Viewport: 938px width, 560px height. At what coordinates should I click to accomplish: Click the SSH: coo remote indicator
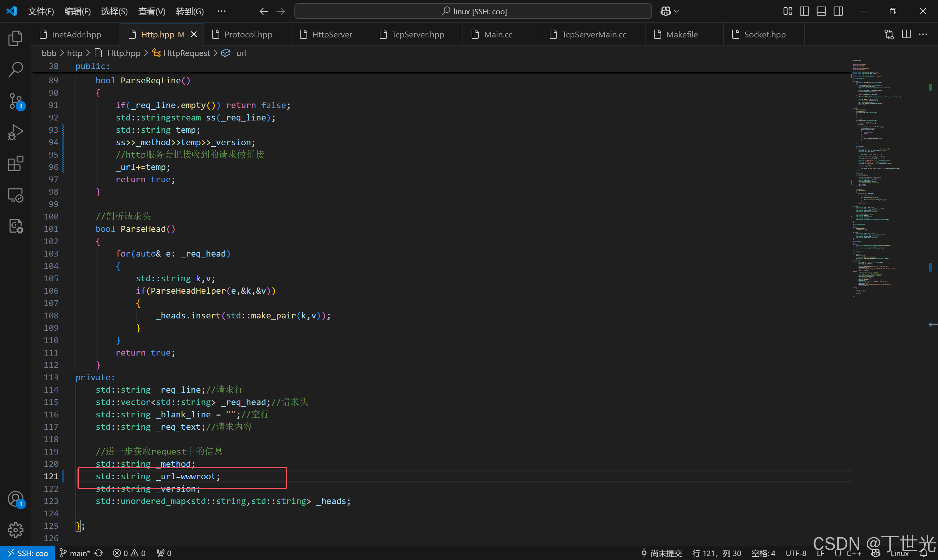(28, 553)
